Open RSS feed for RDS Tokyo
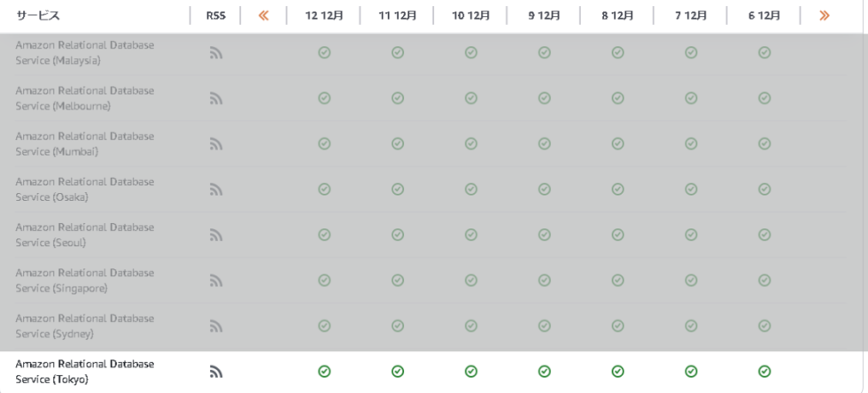Viewport: 868px width, 393px height. [x=216, y=372]
